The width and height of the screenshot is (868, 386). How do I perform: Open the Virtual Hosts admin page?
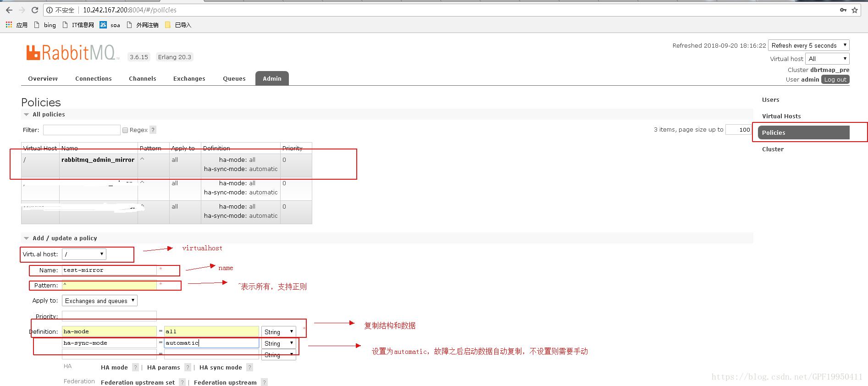tap(781, 116)
